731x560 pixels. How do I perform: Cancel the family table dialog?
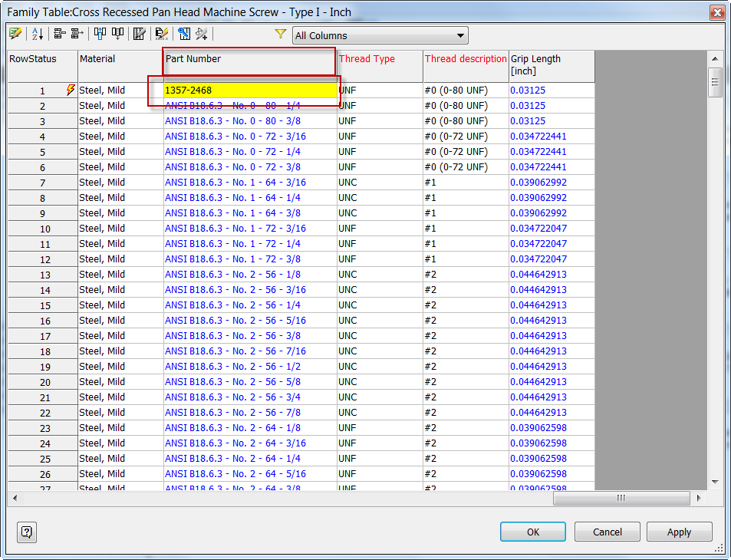click(607, 531)
